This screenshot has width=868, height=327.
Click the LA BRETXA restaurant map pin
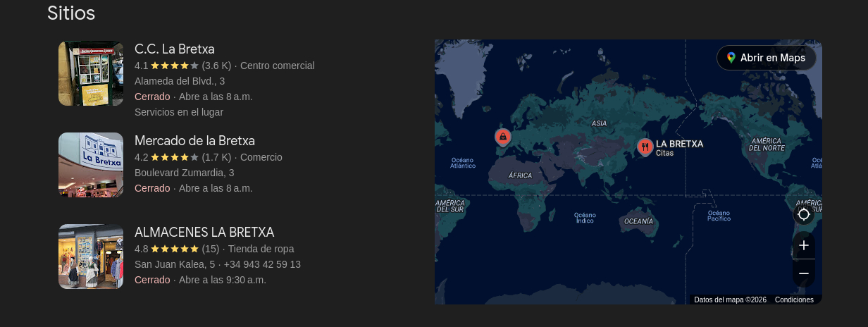tap(645, 147)
